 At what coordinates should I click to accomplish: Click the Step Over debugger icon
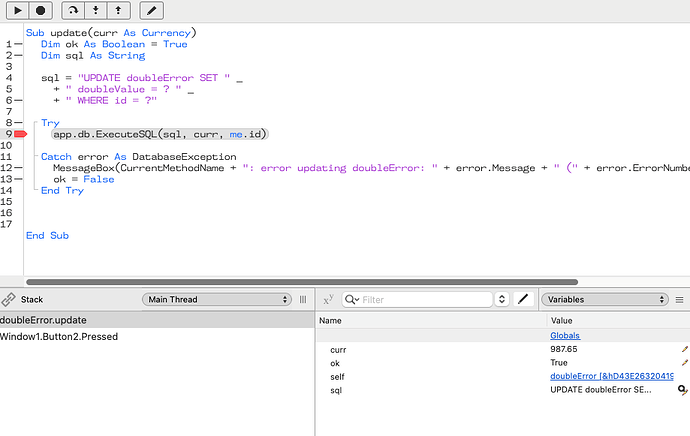point(73,10)
